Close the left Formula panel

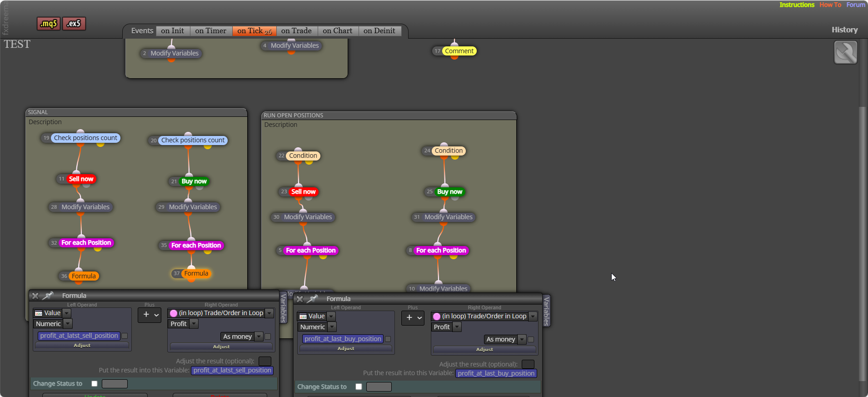[35, 296]
